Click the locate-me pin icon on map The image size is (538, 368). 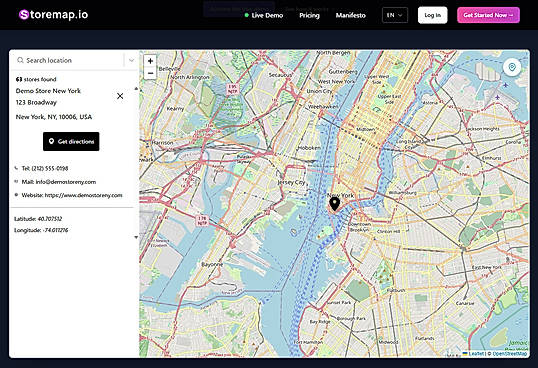[512, 67]
